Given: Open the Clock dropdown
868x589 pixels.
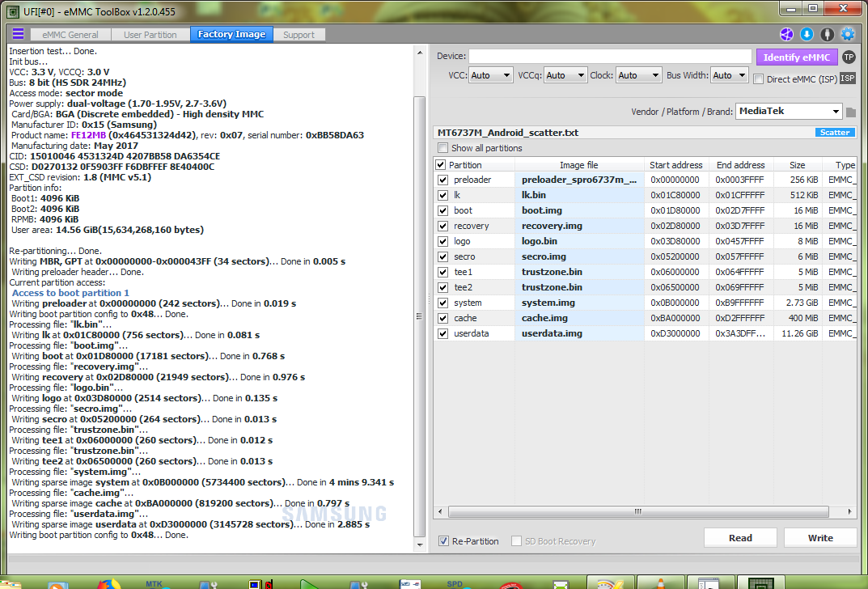Looking at the screenshot, I should coord(638,74).
